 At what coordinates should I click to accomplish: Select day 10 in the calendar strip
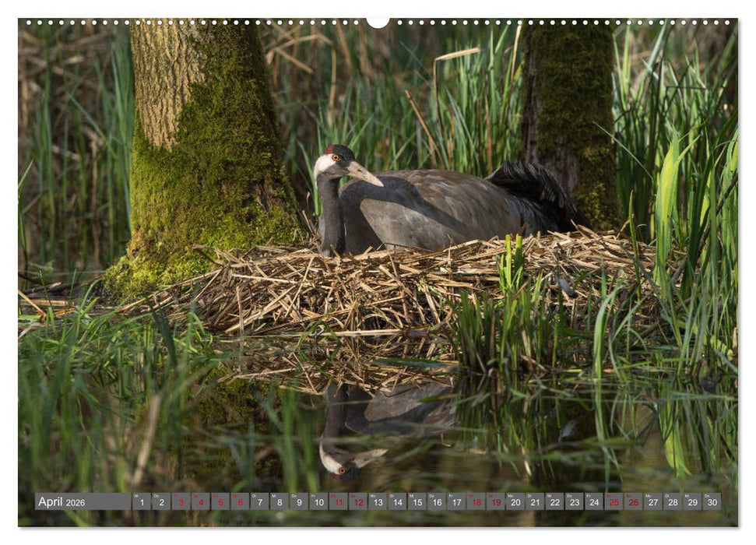pyautogui.click(x=318, y=501)
